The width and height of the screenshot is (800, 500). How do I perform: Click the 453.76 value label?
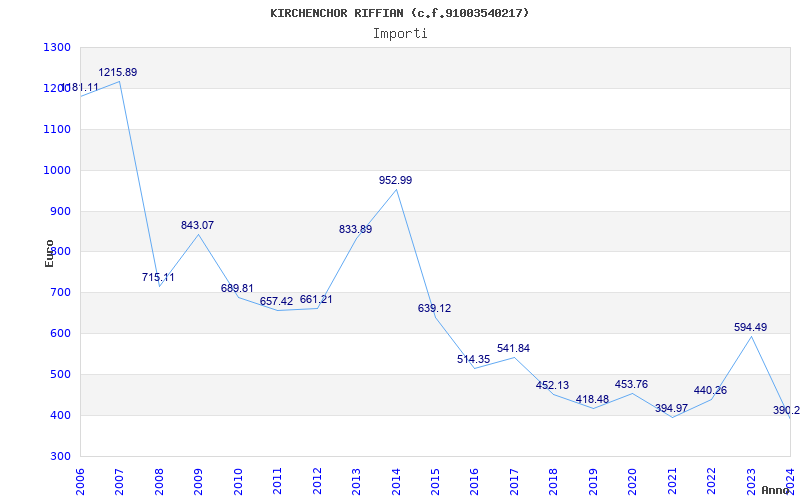coord(632,385)
